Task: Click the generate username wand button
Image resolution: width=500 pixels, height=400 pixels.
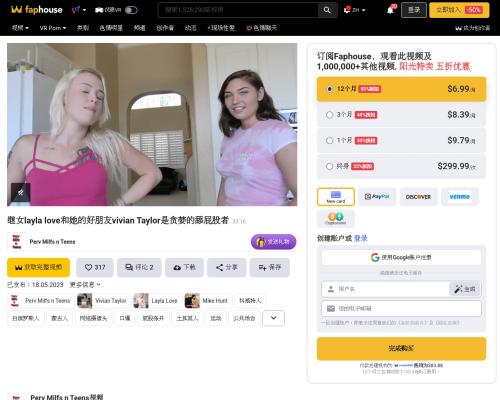Action: (x=465, y=289)
